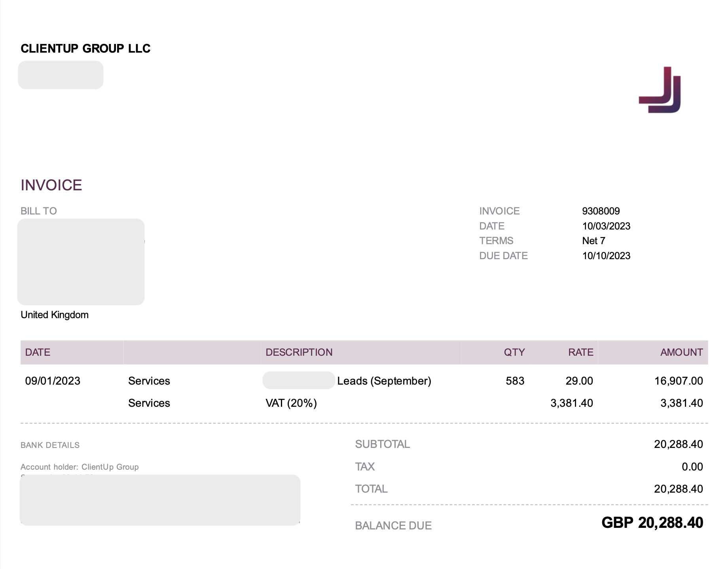Click the BILL TO label
728x569 pixels.
[39, 211]
